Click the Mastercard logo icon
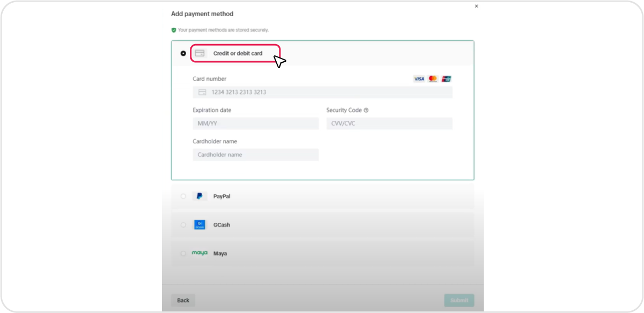644x313 pixels. pos(433,79)
